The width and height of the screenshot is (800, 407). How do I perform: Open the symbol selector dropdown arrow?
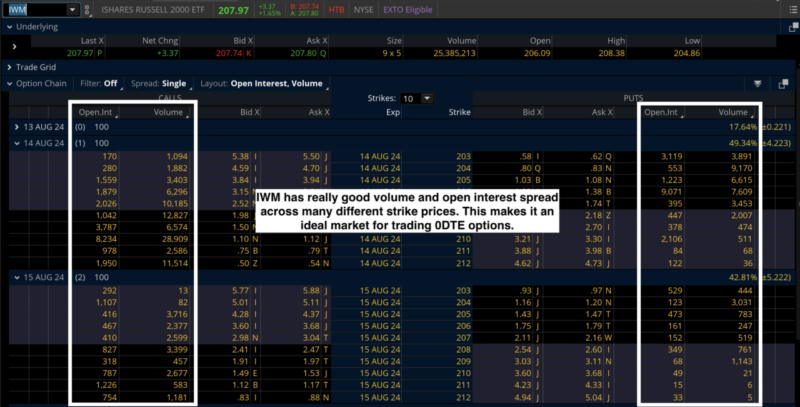(x=73, y=10)
